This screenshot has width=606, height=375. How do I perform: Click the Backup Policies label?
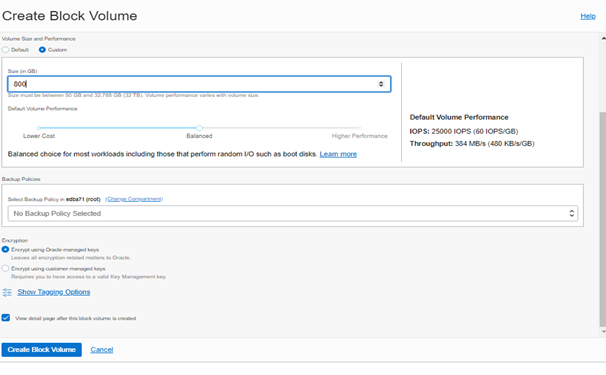[21, 179]
